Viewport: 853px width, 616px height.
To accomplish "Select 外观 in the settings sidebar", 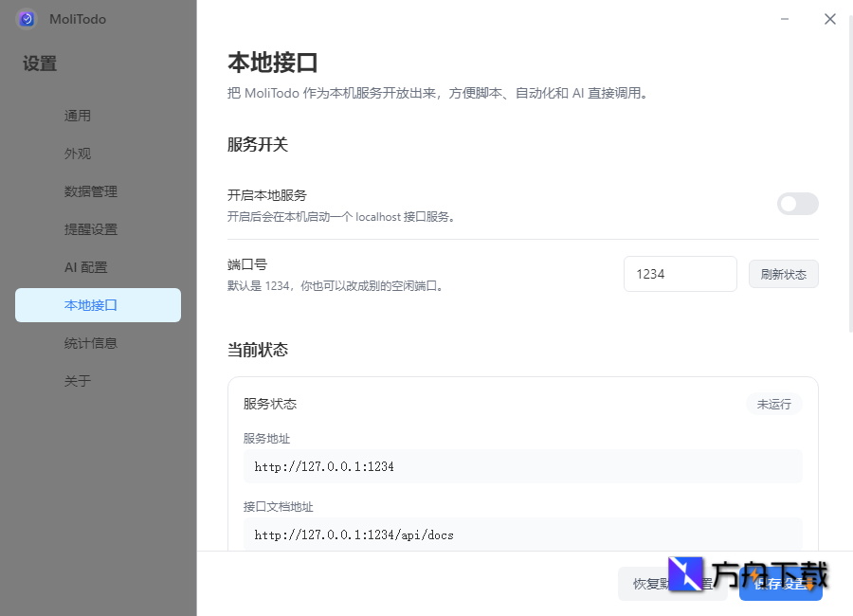I will click(x=78, y=154).
